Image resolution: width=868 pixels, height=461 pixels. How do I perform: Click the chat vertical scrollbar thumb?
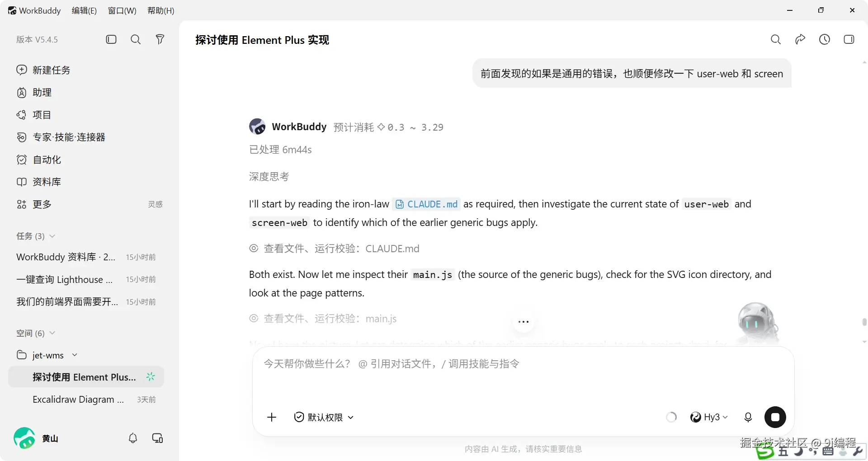pos(864,322)
